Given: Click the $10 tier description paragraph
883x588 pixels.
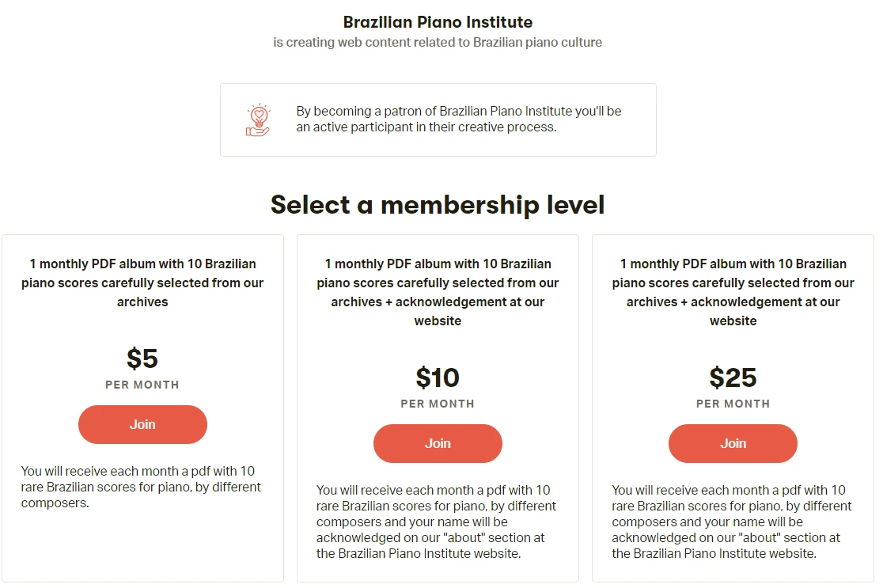Looking at the screenshot, I should [x=436, y=522].
